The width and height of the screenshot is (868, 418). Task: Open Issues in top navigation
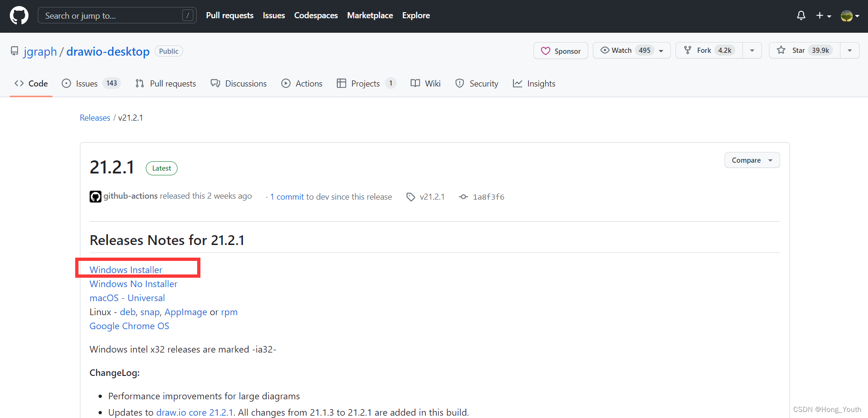pyautogui.click(x=274, y=15)
